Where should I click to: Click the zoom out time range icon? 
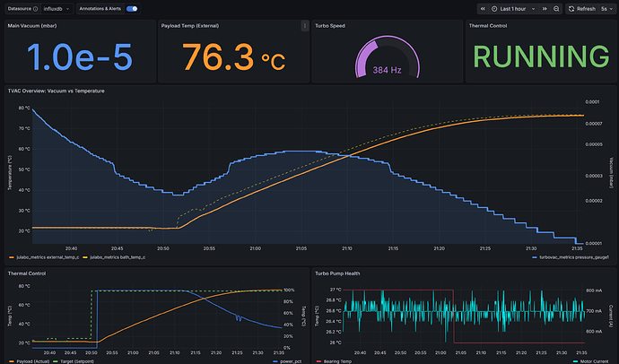[558, 8]
